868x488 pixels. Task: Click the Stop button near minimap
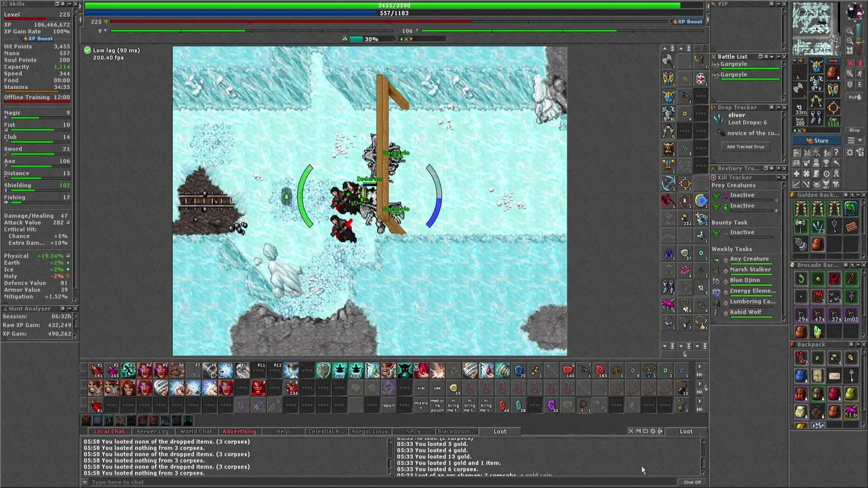coord(854,130)
